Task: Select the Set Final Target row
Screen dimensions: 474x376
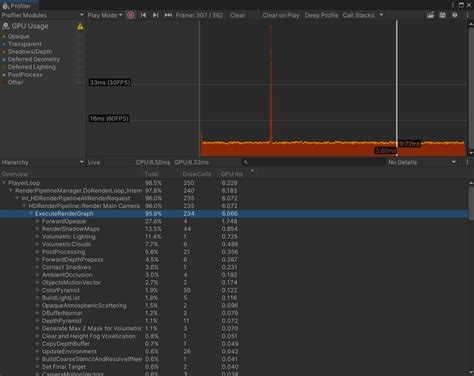Action: click(234, 367)
